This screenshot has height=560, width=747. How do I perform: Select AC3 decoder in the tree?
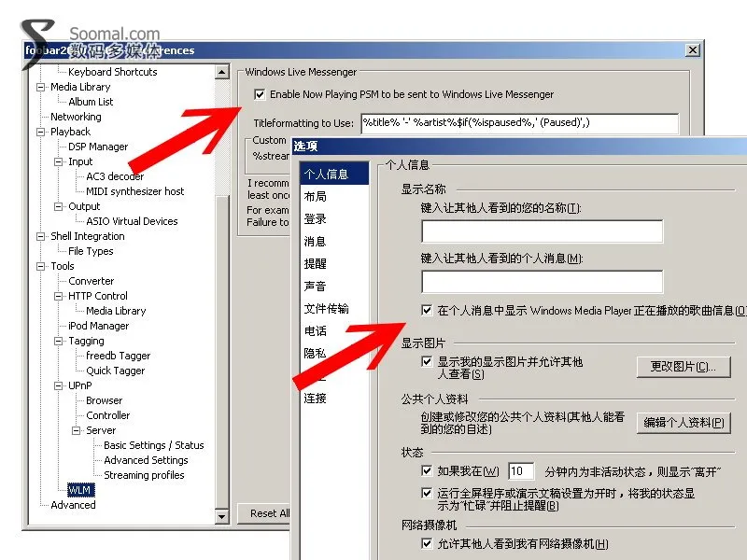115,176
